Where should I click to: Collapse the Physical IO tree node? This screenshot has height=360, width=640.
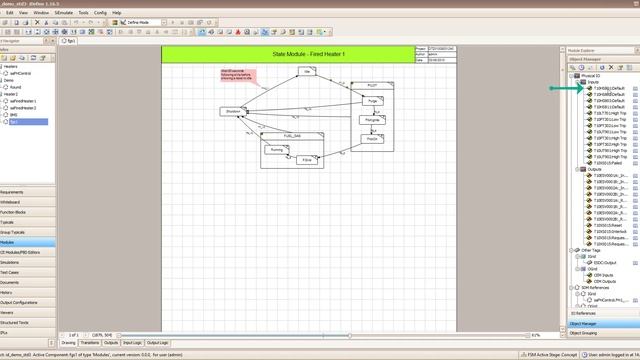click(x=571, y=76)
